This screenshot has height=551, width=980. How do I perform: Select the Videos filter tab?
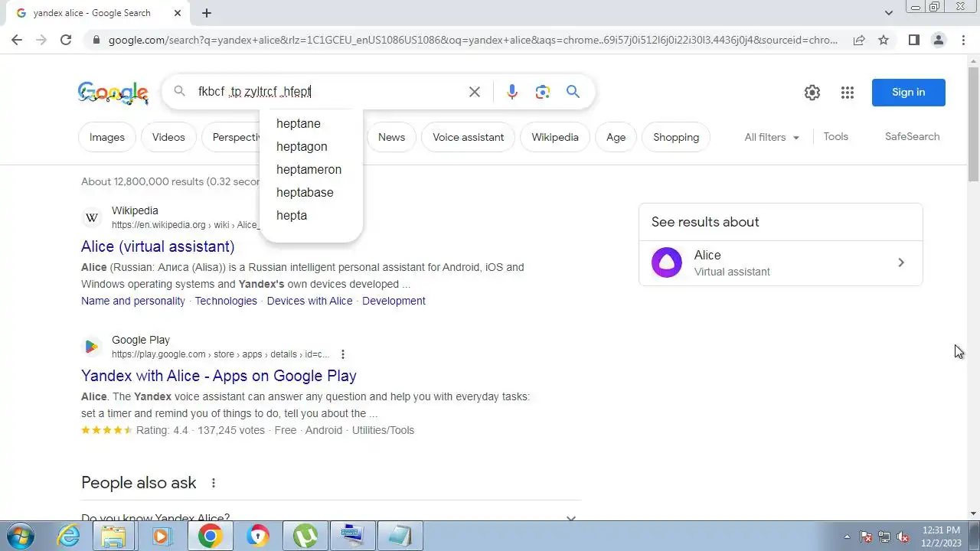pyautogui.click(x=168, y=137)
